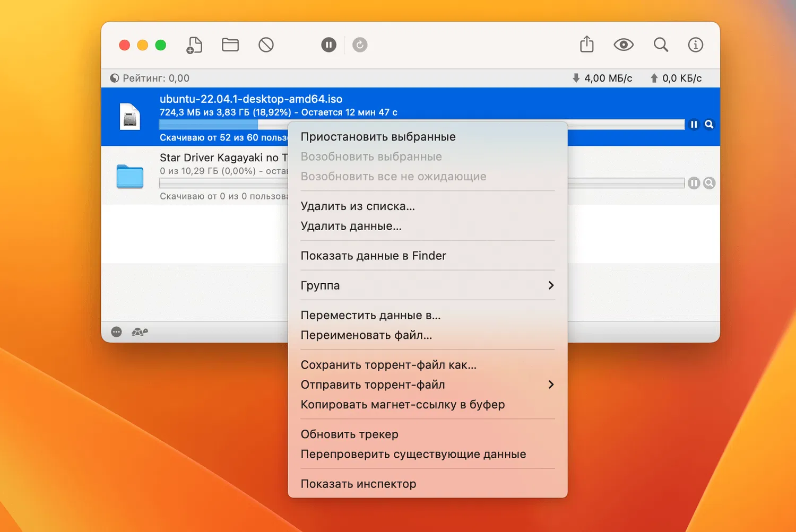The height and width of the screenshot is (532, 796).
Task: Pause the ubuntu torrent with its row button
Action: click(694, 125)
